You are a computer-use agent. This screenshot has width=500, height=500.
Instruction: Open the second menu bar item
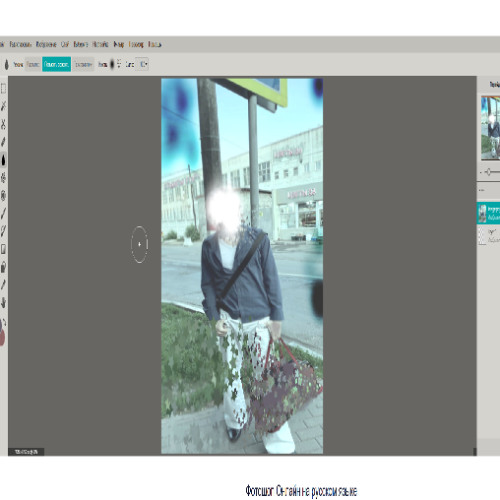coord(20,44)
